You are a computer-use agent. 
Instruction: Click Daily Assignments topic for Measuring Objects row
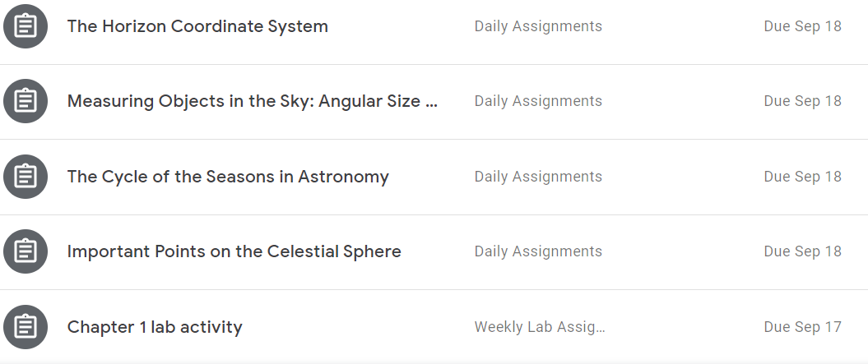pos(538,101)
